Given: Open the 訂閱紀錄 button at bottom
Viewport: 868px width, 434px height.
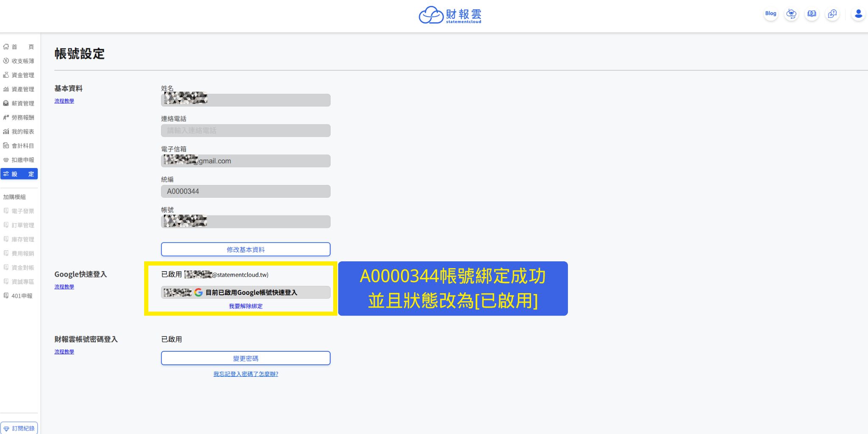Looking at the screenshot, I should [x=19, y=428].
